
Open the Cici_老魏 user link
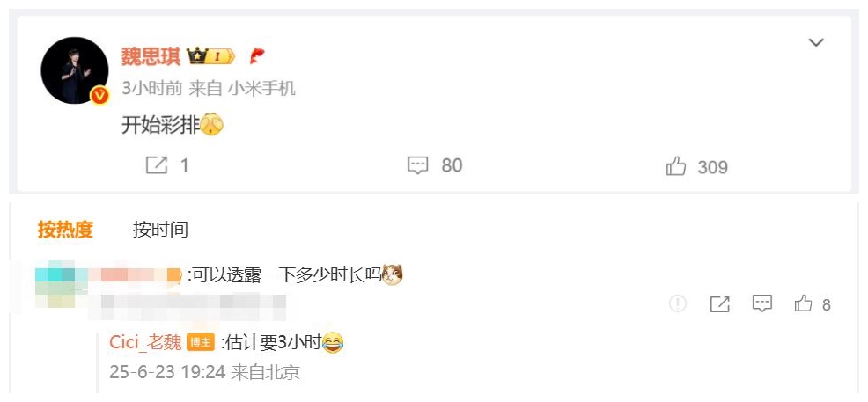click(x=145, y=342)
